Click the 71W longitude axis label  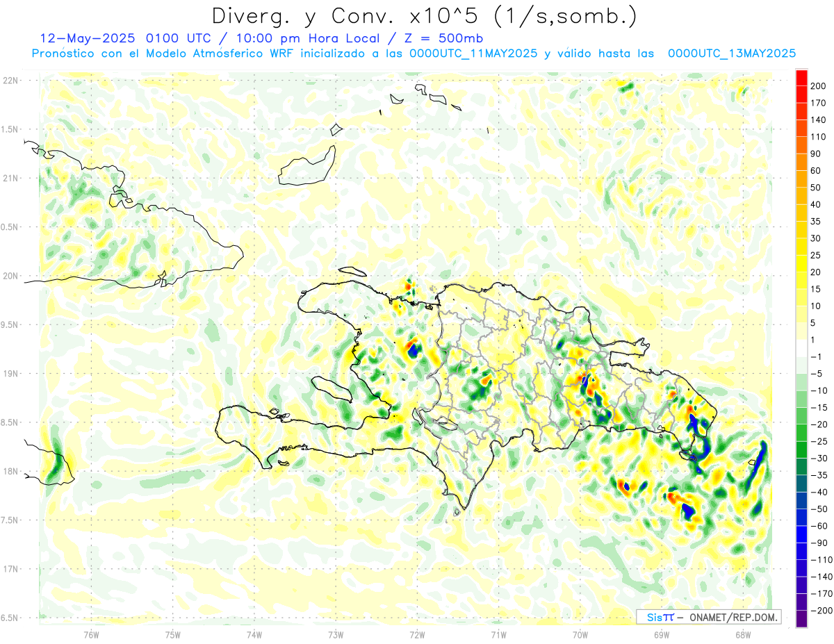(x=498, y=634)
